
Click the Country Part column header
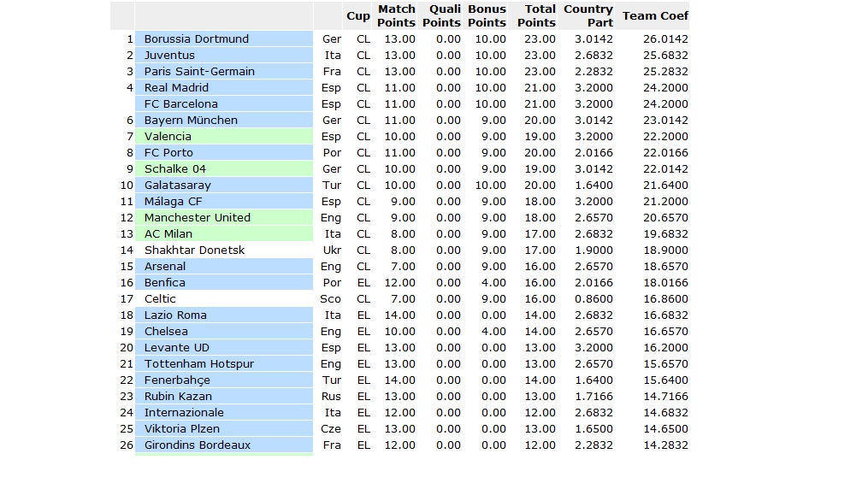pyautogui.click(x=588, y=15)
